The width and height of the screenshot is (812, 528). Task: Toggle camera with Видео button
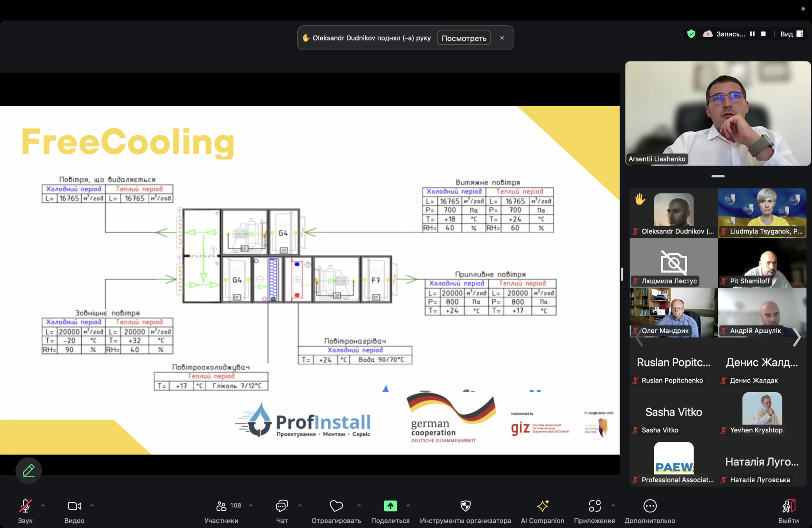point(74,506)
